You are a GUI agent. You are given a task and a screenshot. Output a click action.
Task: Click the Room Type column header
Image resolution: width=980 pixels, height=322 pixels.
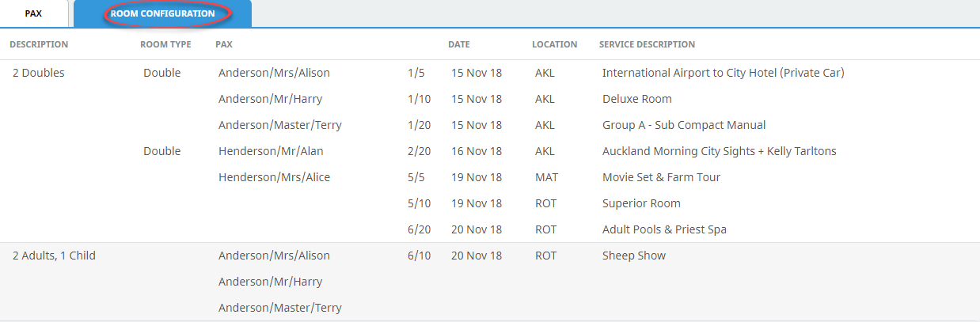(x=165, y=44)
